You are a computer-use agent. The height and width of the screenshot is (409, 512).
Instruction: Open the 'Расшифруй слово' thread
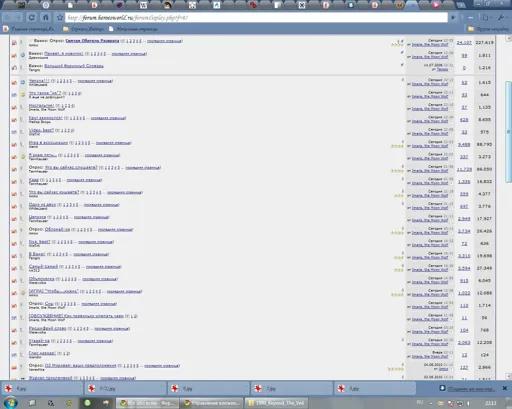tap(47, 328)
